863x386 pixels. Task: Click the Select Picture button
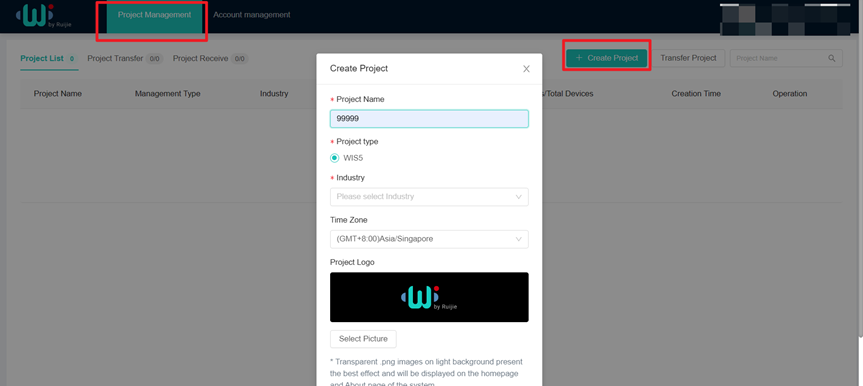(363, 339)
